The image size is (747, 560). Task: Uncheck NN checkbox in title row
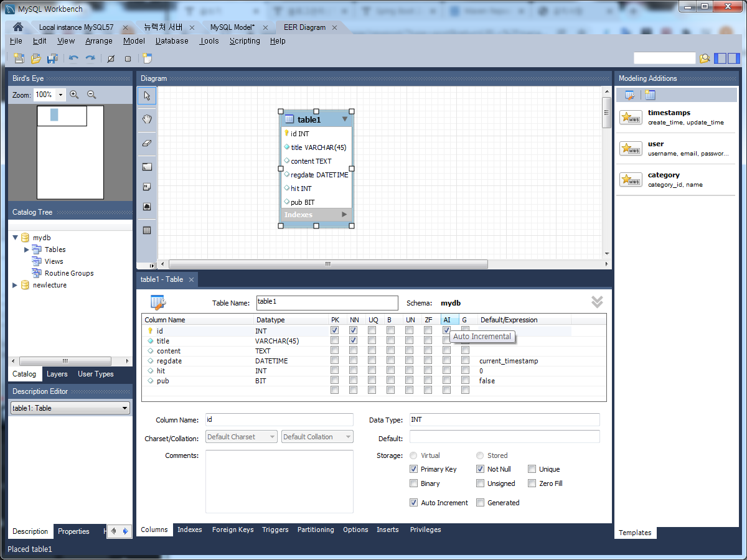click(354, 340)
